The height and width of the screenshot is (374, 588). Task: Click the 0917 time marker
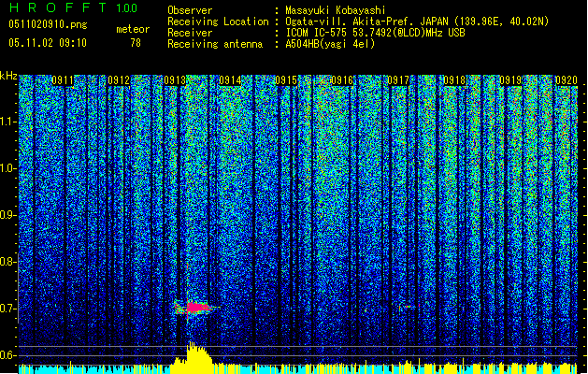(x=398, y=80)
